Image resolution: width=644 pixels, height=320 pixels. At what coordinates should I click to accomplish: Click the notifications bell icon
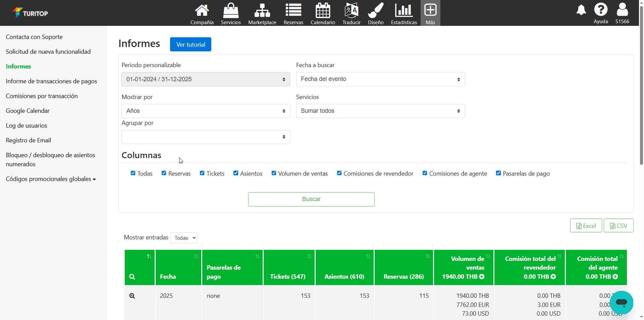[581, 10]
